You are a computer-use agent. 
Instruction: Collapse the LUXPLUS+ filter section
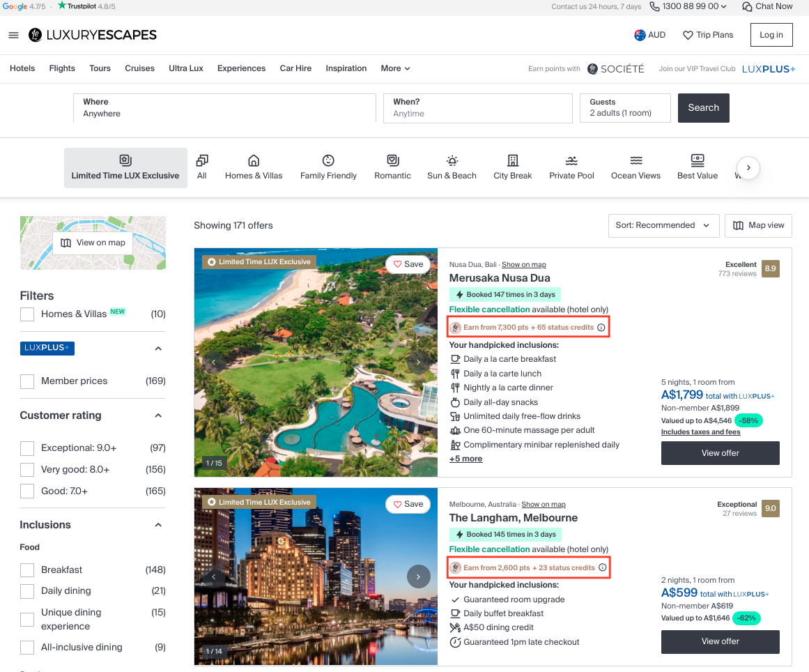pos(158,349)
